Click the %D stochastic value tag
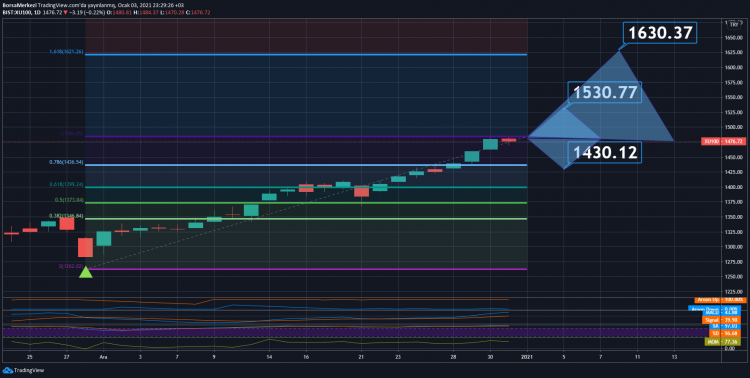Image resolution: width=750 pixels, height=378 pixels. click(x=725, y=333)
